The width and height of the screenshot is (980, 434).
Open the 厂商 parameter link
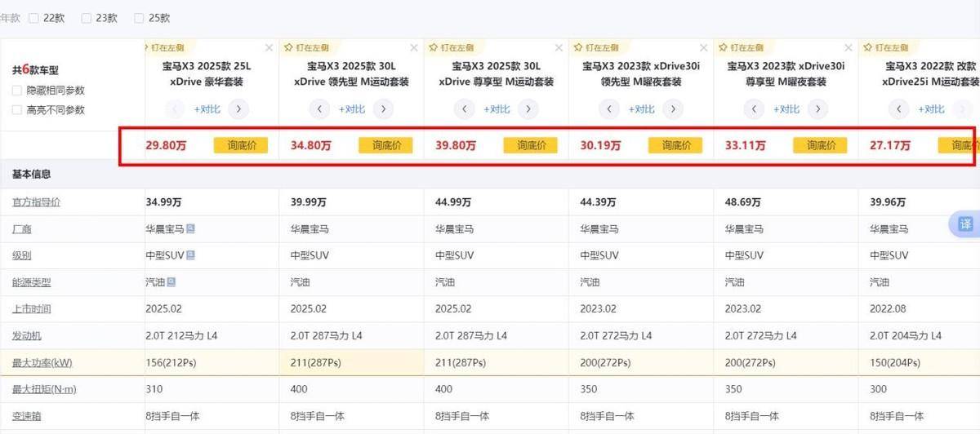pos(21,229)
